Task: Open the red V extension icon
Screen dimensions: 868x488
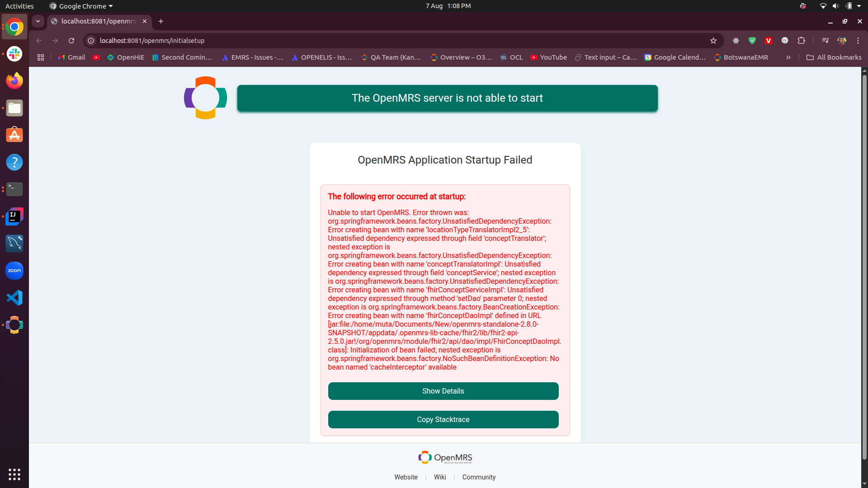Action: (769, 41)
